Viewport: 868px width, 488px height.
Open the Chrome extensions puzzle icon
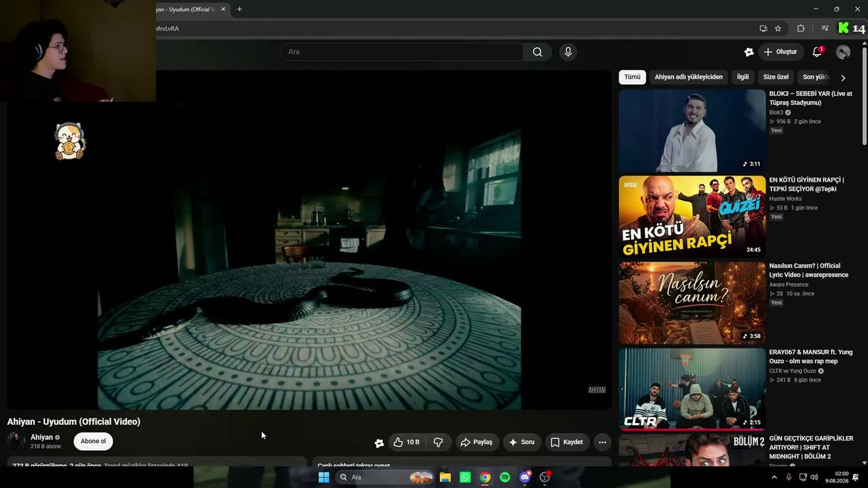(801, 28)
